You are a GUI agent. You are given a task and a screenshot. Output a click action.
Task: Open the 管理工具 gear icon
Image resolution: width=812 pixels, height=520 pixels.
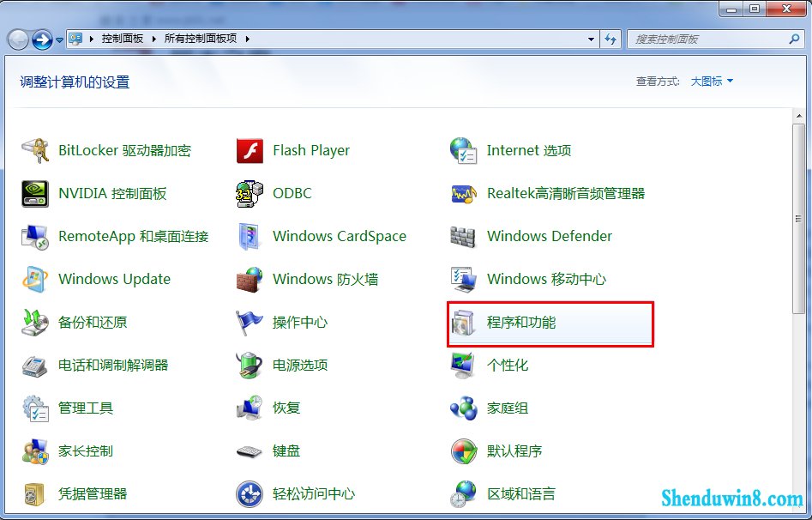pyautogui.click(x=35, y=408)
